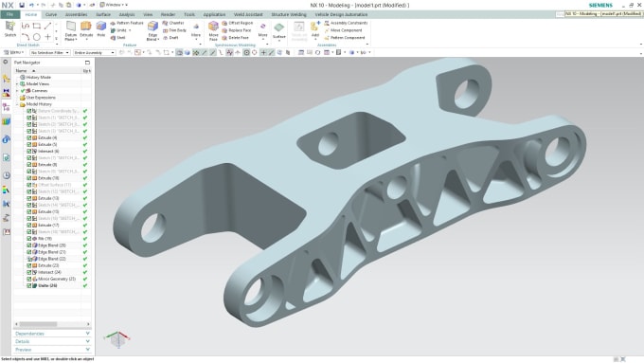The height and width of the screenshot is (363, 644).
Task: Toggle the Edge Blend (20) feature checkbox
Action: 28,245
